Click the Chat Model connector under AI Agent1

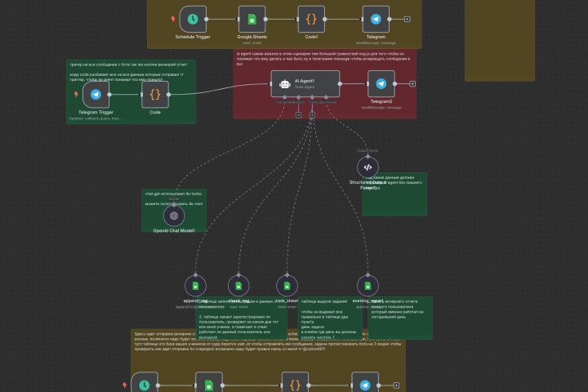pos(285,97)
